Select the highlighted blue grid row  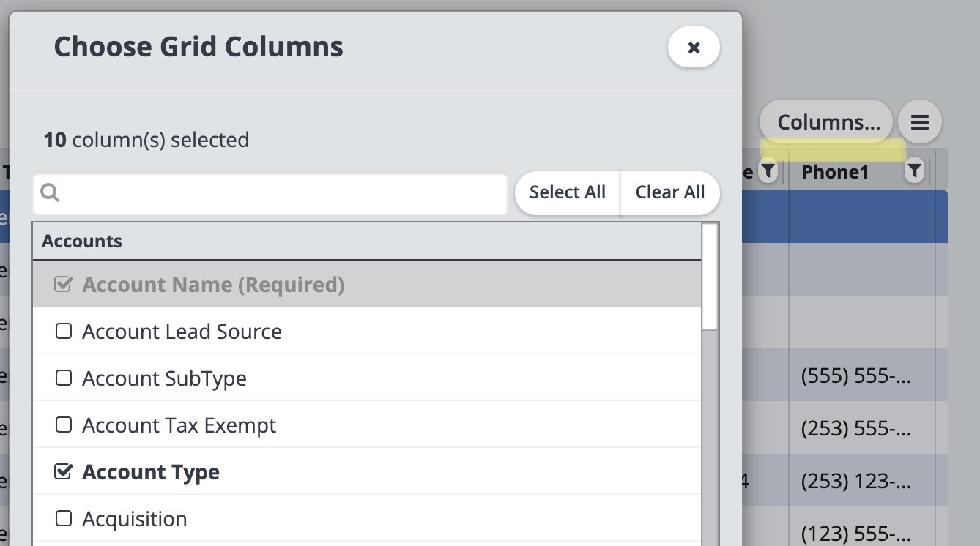pyautogui.click(x=842, y=217)
